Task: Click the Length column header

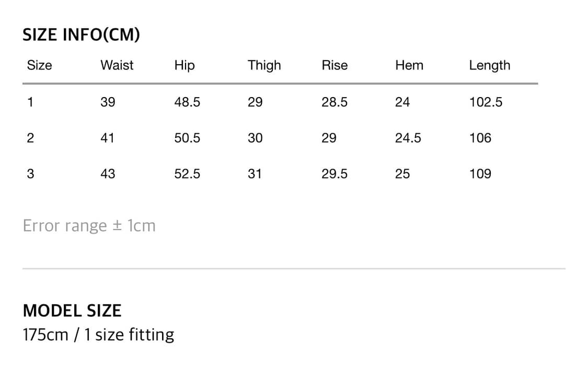Action: (x=489, y=65)
